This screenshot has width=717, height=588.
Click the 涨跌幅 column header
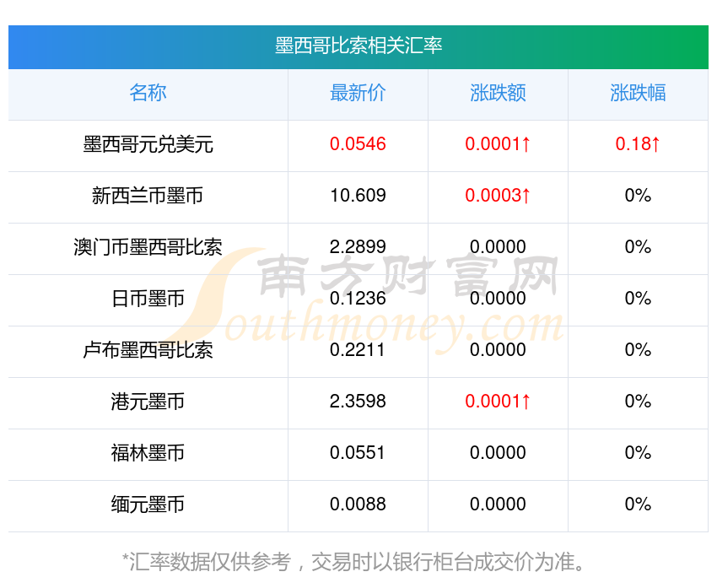[x=638, y=93]
